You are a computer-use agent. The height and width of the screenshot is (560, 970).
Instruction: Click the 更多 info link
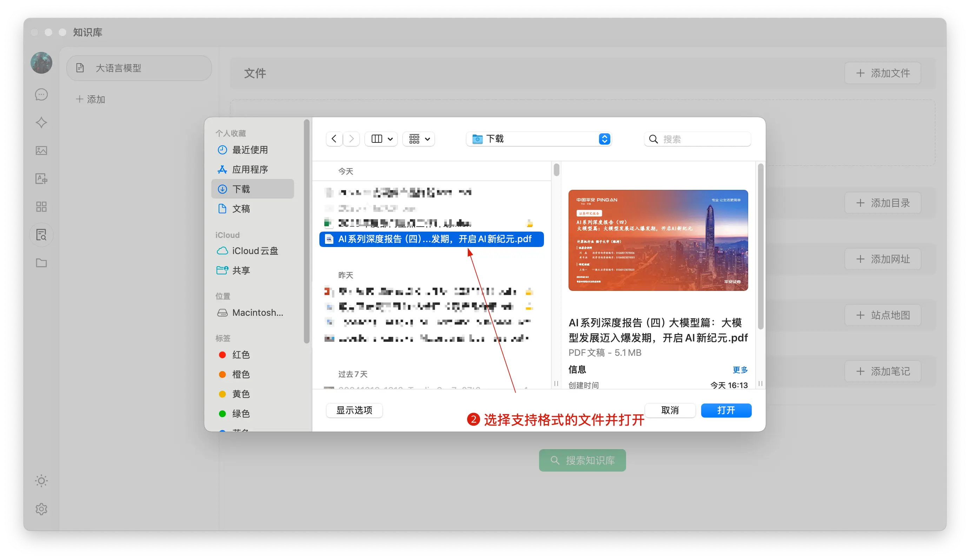point(740,369)
